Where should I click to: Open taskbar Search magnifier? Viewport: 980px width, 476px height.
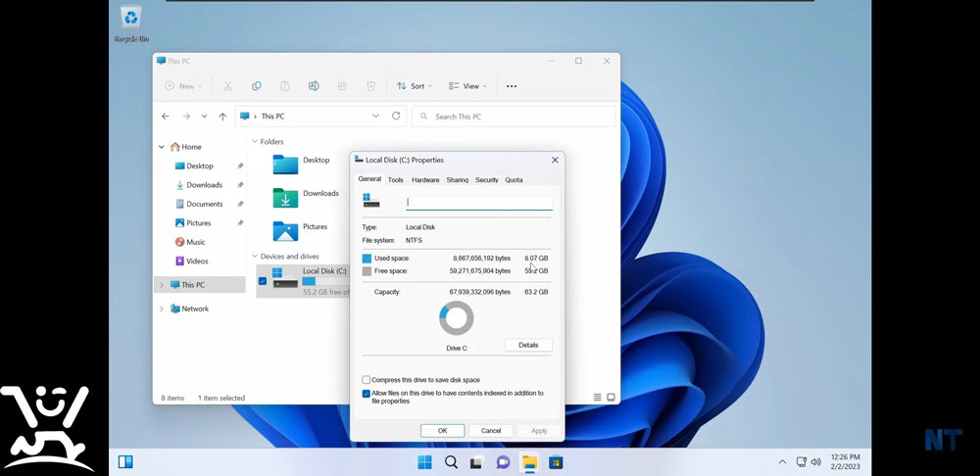coord(451,462)
